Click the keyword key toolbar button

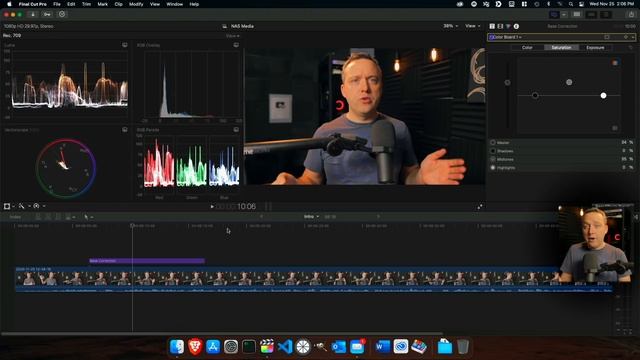(47, 14)
